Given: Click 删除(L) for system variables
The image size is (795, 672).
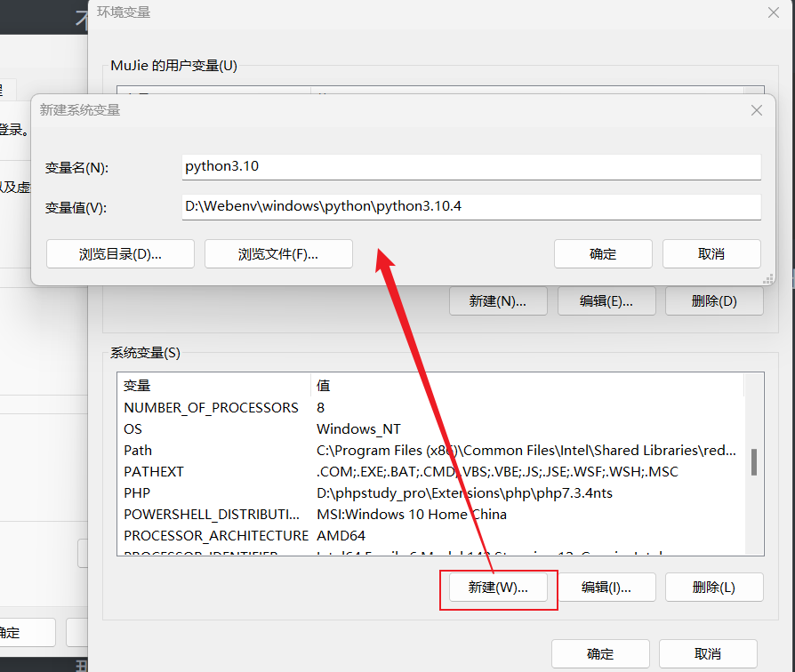Looking at the screenshot, I should (x=714, y=587).
